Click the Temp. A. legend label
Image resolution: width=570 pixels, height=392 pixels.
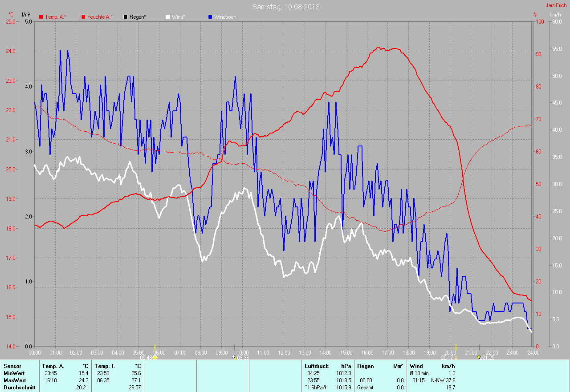(56, 17)
